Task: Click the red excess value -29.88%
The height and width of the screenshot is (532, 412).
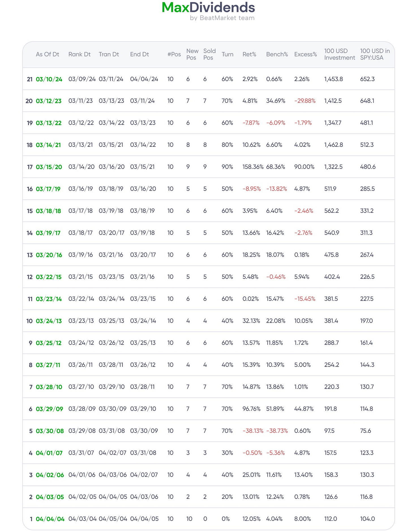Action: click(305, 101)
